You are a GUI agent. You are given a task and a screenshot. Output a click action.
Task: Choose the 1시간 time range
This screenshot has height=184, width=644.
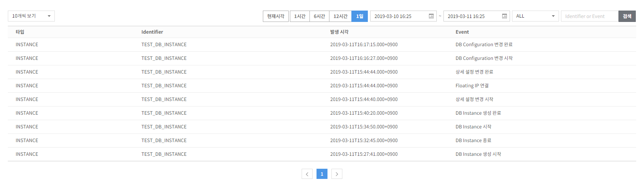coord(300,16)
